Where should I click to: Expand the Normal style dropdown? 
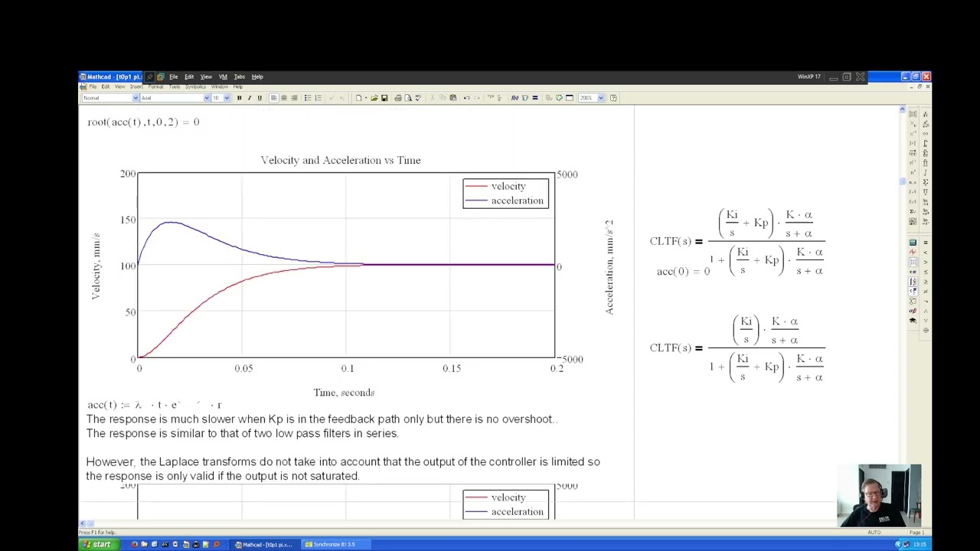(136, 97)
